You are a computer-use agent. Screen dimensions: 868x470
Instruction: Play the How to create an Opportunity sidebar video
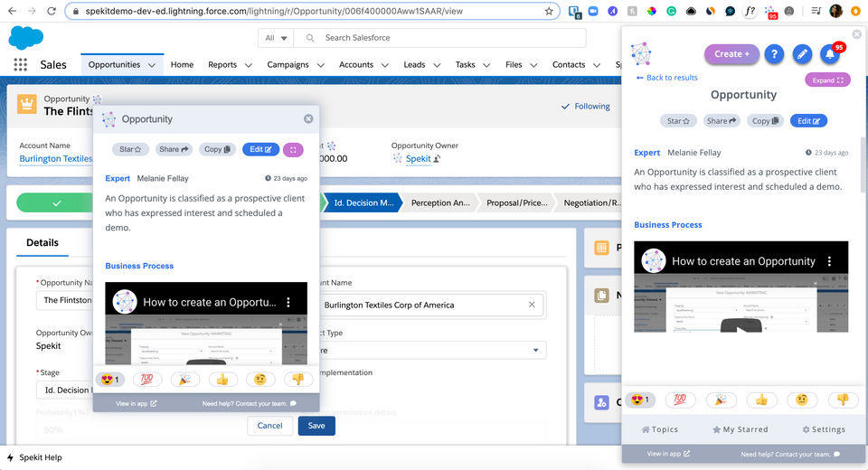[741, 325]
